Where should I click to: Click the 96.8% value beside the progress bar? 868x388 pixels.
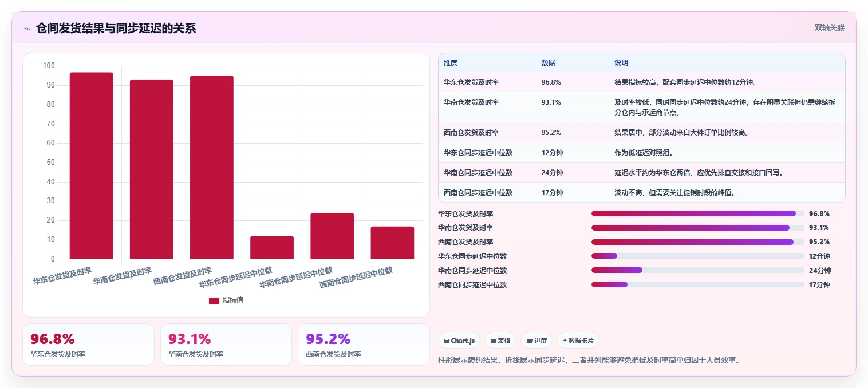click(819, 213)
